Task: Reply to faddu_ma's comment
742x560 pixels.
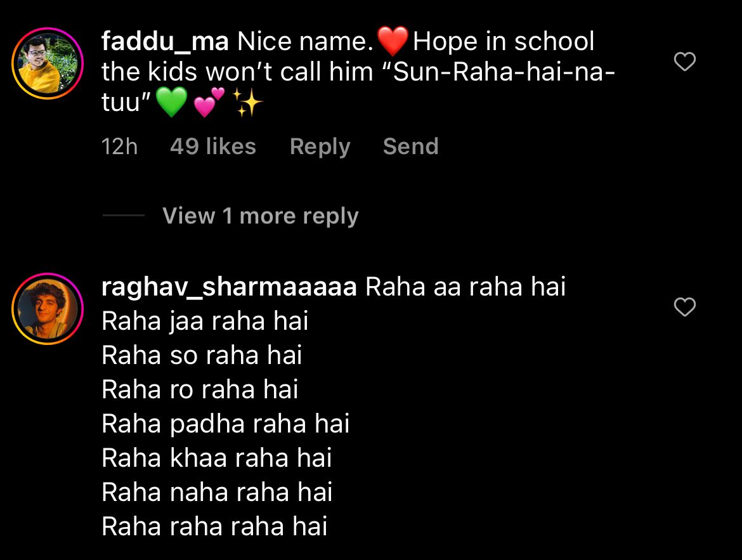Action: pyautogui.click(x=320, y=147)
